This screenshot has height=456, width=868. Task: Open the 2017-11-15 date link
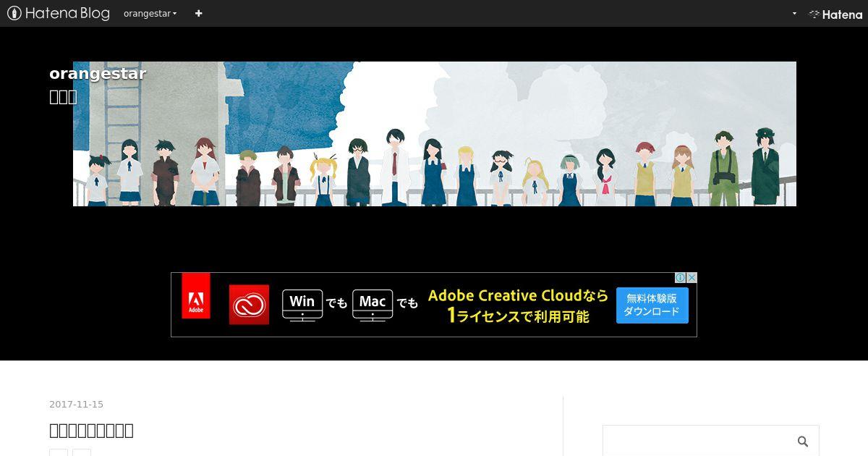76,405
